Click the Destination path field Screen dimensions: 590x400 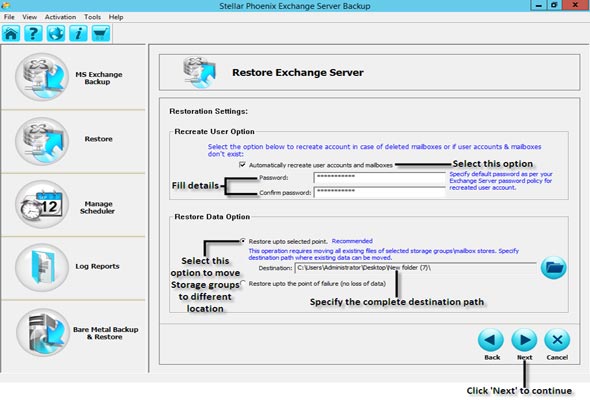(x=415, y=268)
